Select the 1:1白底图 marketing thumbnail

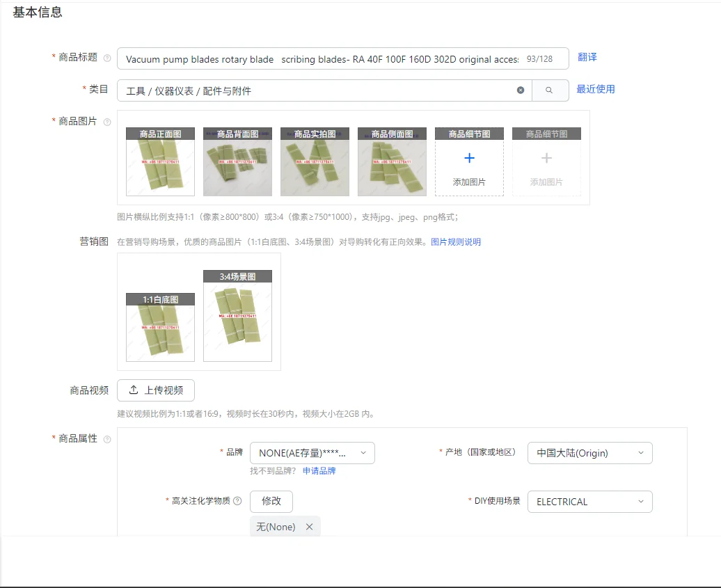[161, 327]
